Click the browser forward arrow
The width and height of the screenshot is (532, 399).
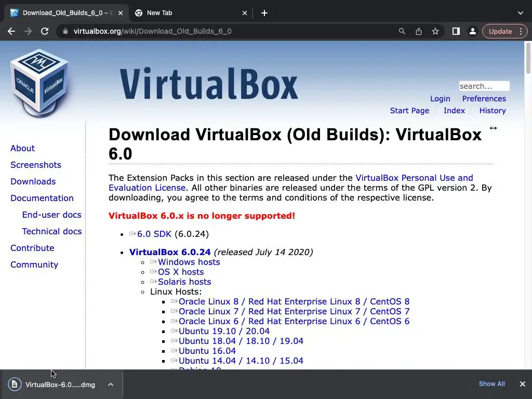[x=28, y=31]
